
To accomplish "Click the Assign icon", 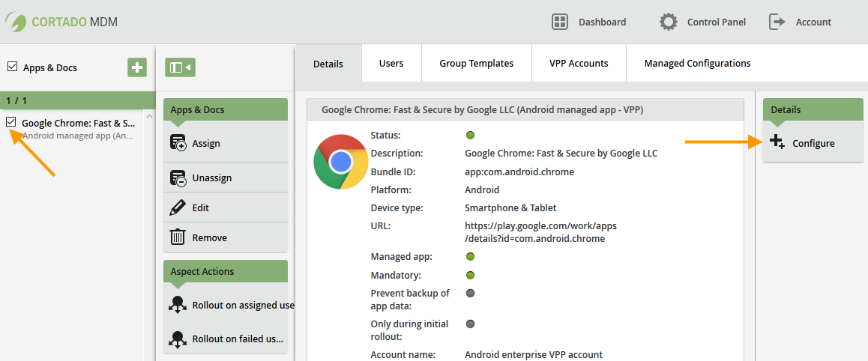I will (x=178, y=142).
